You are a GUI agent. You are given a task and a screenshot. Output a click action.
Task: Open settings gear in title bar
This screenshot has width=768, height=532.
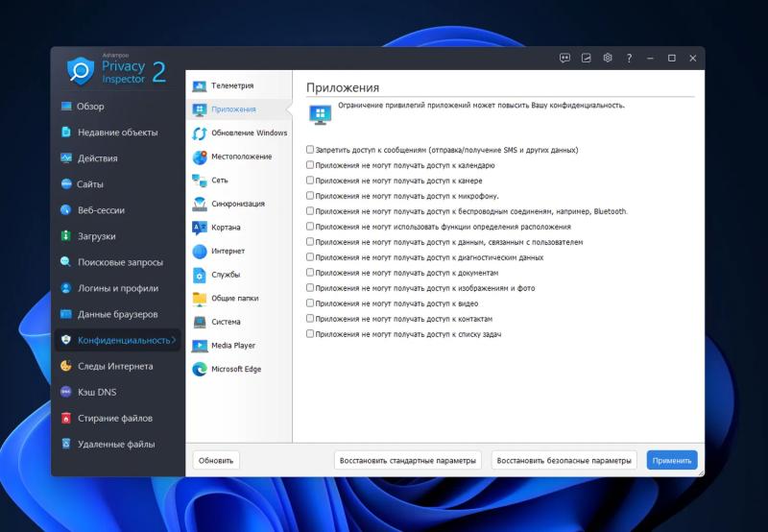coord(608,58)
